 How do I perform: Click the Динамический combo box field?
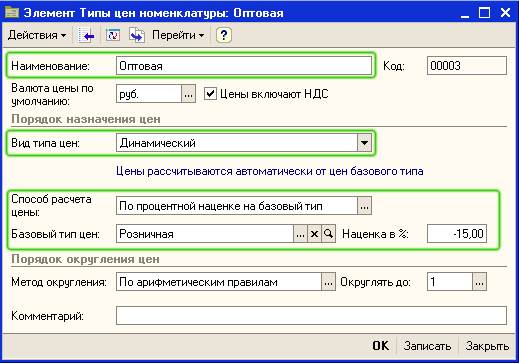[237, 143]
